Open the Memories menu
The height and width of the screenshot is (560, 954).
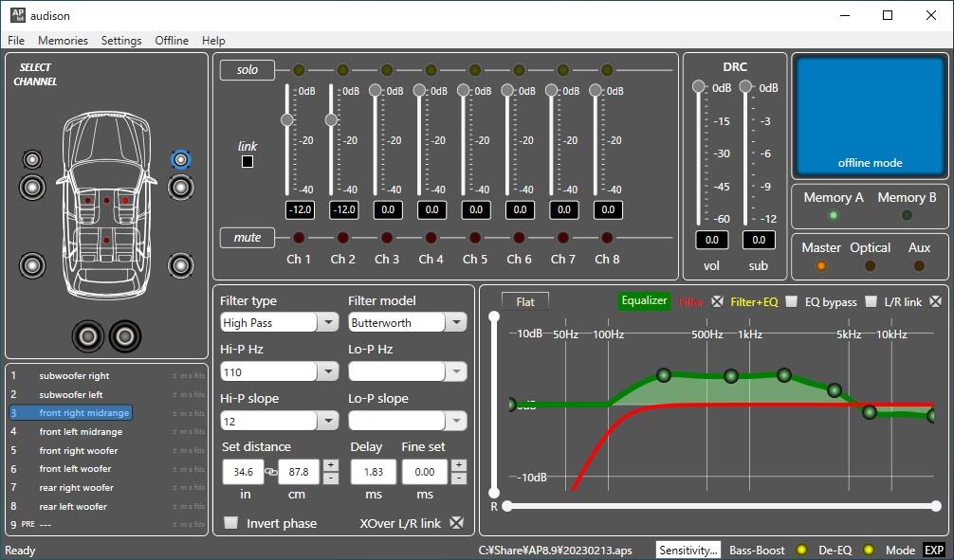(x=63, y=40)
